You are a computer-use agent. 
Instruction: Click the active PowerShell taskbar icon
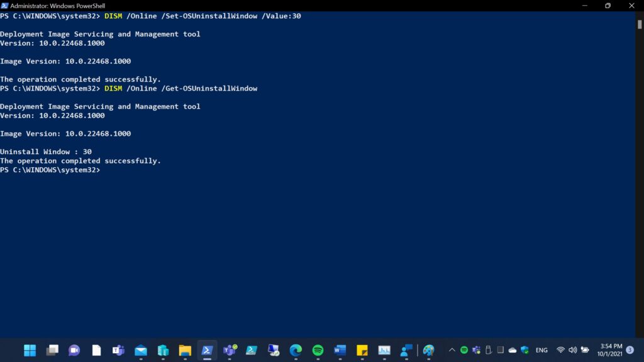[x=207, y=350]
